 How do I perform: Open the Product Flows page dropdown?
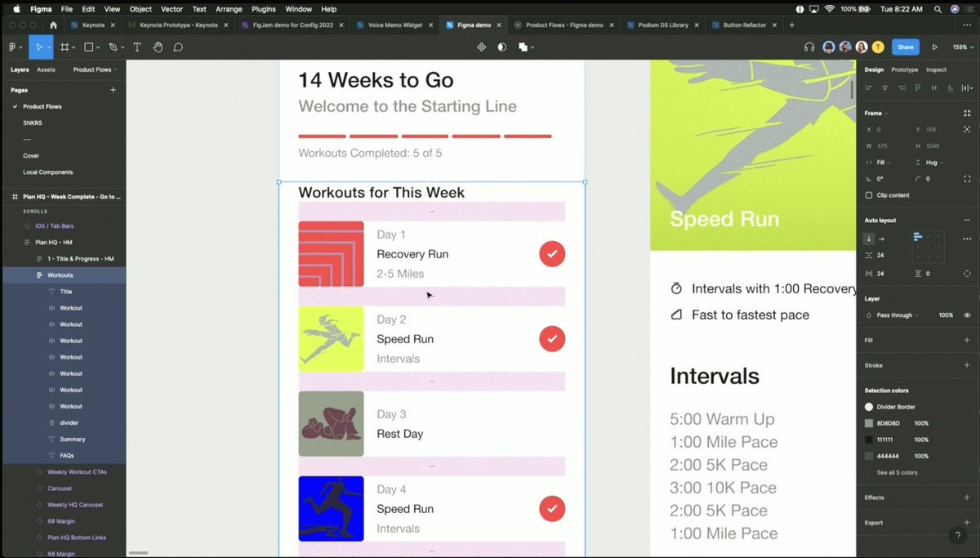click(x=95, y=69)
